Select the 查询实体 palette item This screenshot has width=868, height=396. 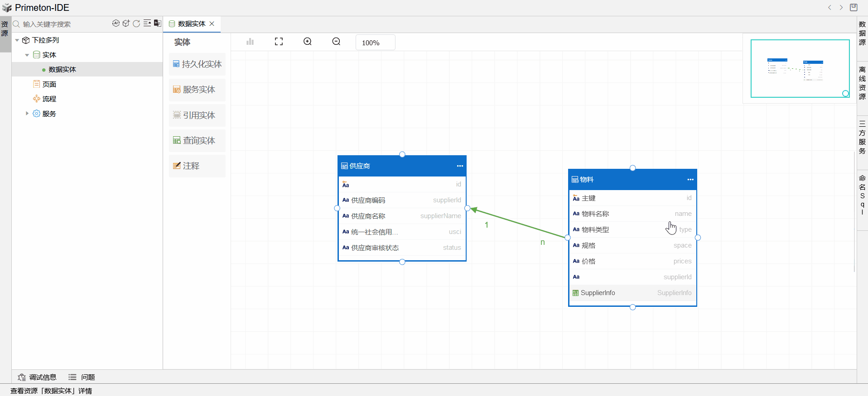tap(197, 141)
